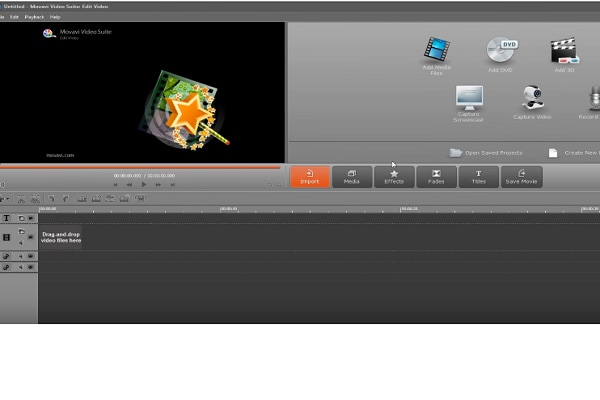Click the music note icon of second audio track

6,267
